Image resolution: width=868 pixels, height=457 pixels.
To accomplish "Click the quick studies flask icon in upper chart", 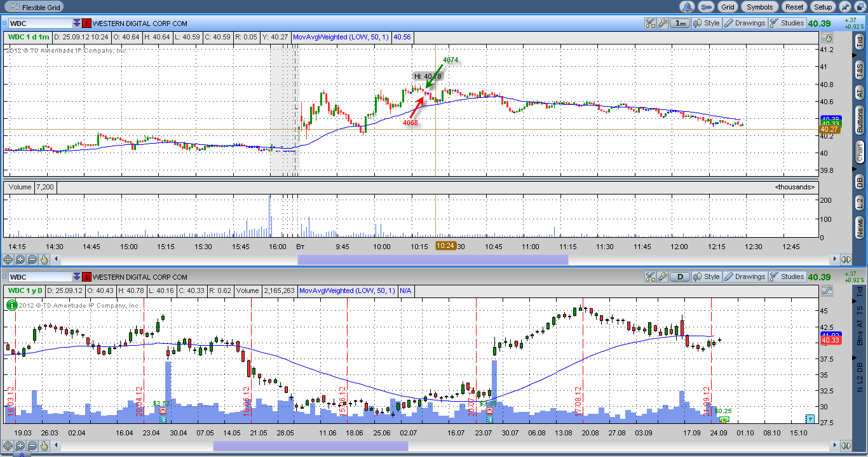I will [650, 24].
